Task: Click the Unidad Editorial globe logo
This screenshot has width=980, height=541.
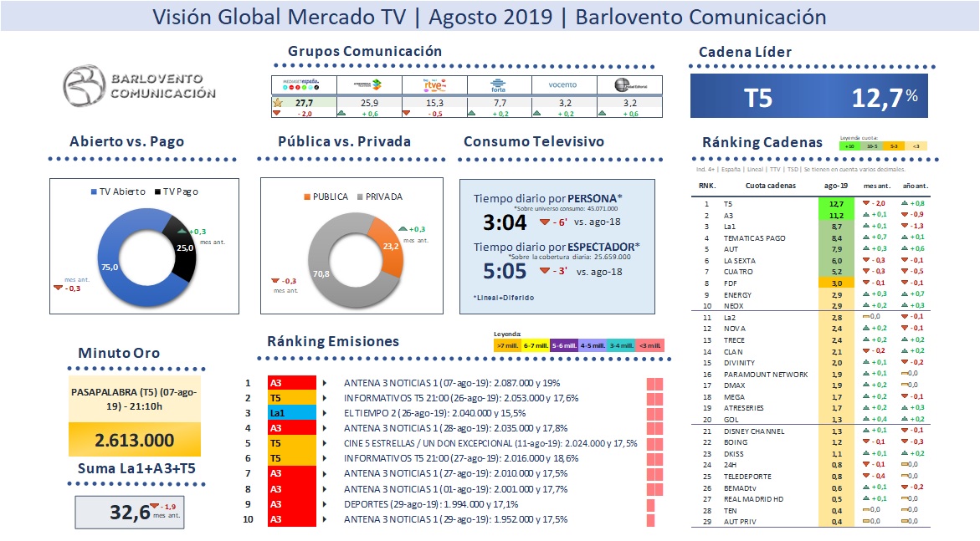Action: point(629,85)
